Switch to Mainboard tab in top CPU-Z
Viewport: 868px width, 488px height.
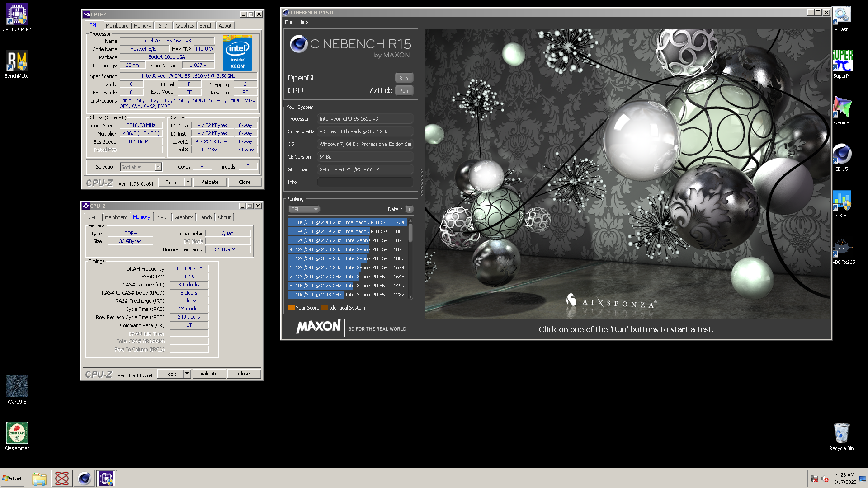pyautogui.click(x=117, y=26)
